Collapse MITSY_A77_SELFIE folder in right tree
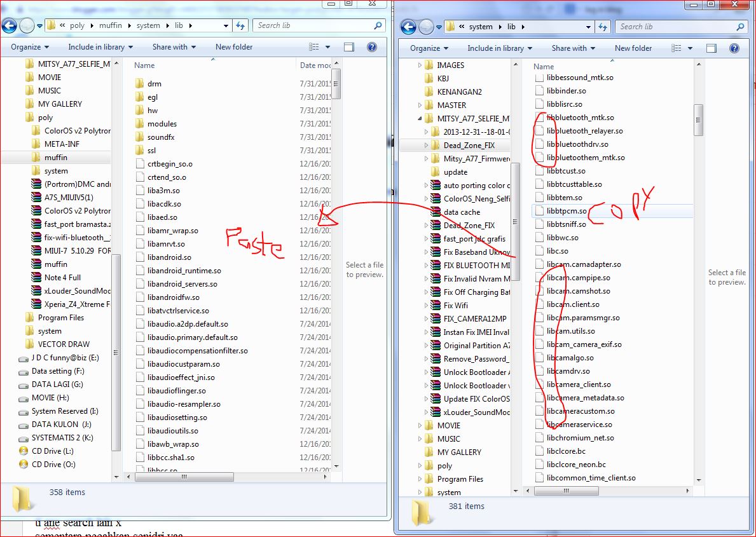This screenshot has height=537, width=756. pos(420,119)
